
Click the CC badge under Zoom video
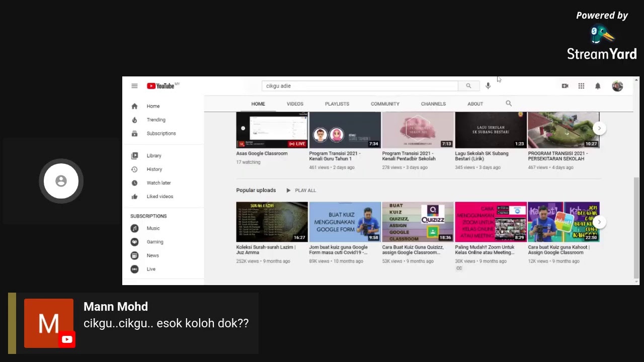pos(459,268)
